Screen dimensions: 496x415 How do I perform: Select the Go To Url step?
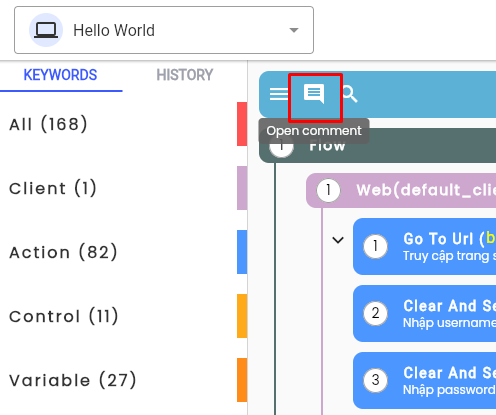tap(424, 247)
